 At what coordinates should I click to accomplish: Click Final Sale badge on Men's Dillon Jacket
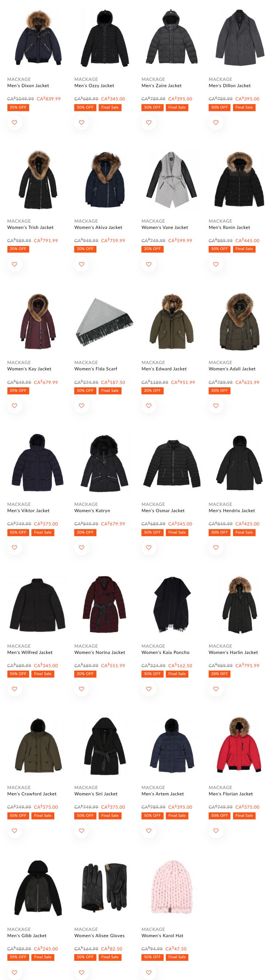tap(244, 107)
